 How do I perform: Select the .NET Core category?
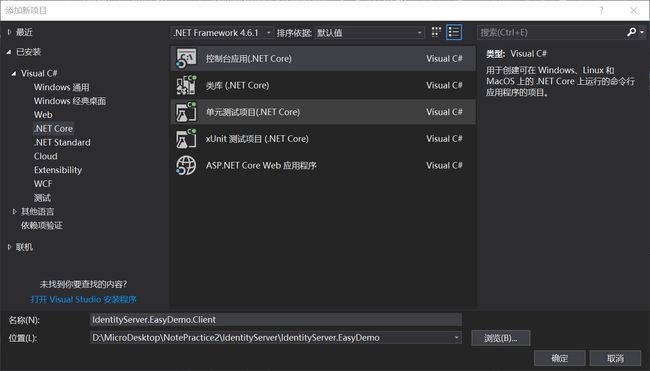click(53, 129)
